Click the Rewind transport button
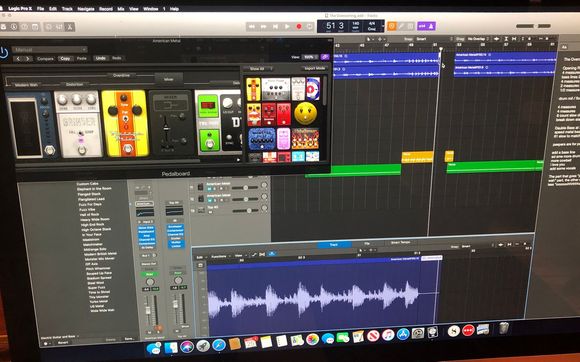This screenshot has width=580, height=362. (252, 27)
